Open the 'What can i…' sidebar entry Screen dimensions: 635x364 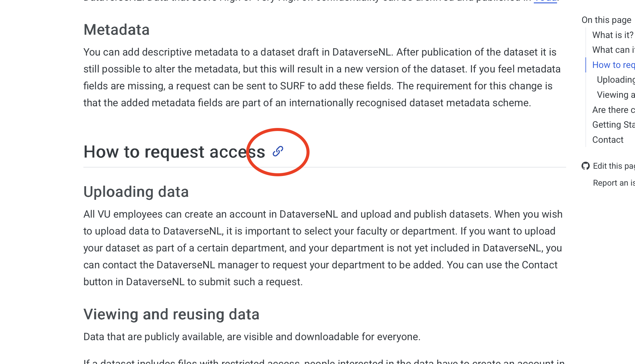coord(613,50)
